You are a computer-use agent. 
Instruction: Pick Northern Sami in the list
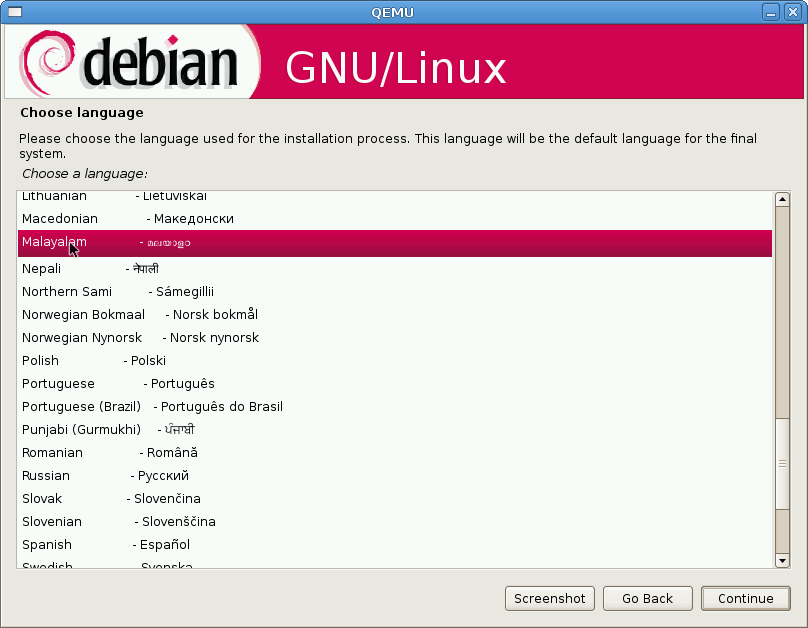67,291
